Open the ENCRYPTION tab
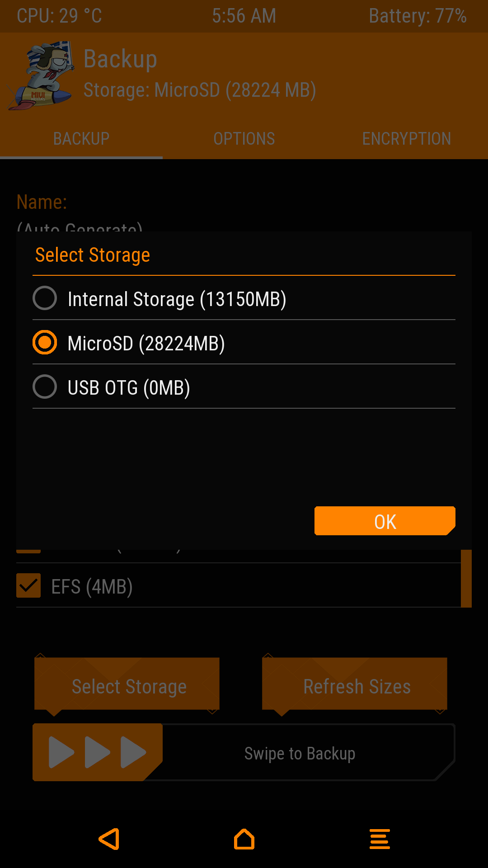This screenshot has width=488, height=868. pyautogui.click(x=406, y=139)
